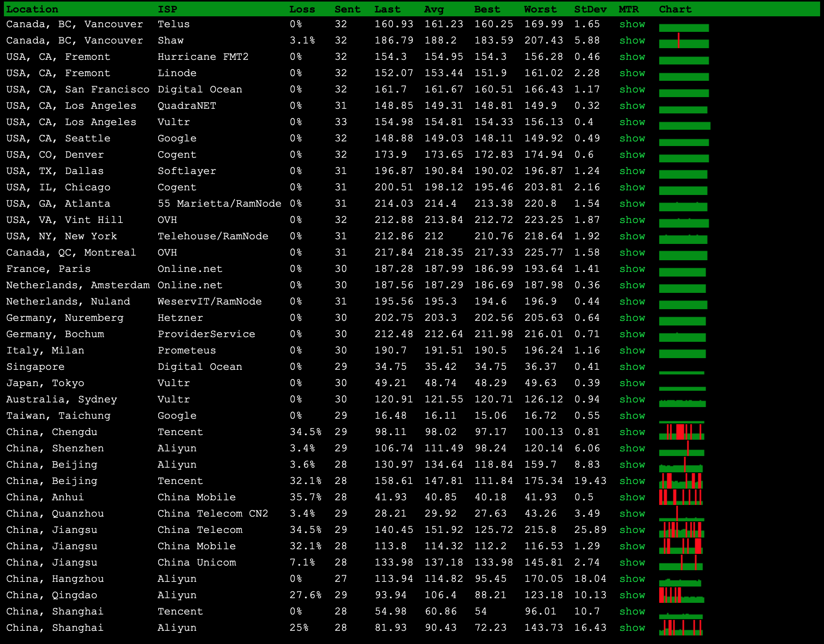The width and height of the screenshot is (824, 644).
Task: Select the Singapore Digital Ocean location cell
Action: click(35, 367)
